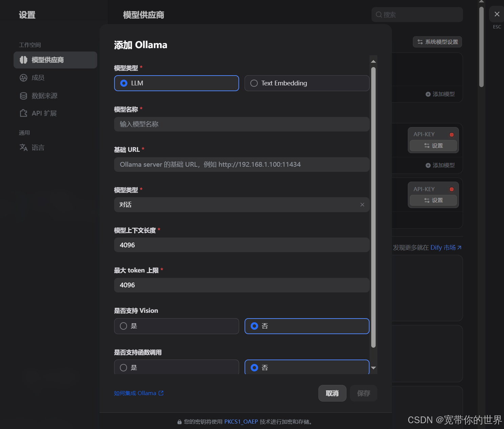Click the arrow icon next to Dify 市场
The width and height of the screenshot is (504, 429).
click(459, 248)
